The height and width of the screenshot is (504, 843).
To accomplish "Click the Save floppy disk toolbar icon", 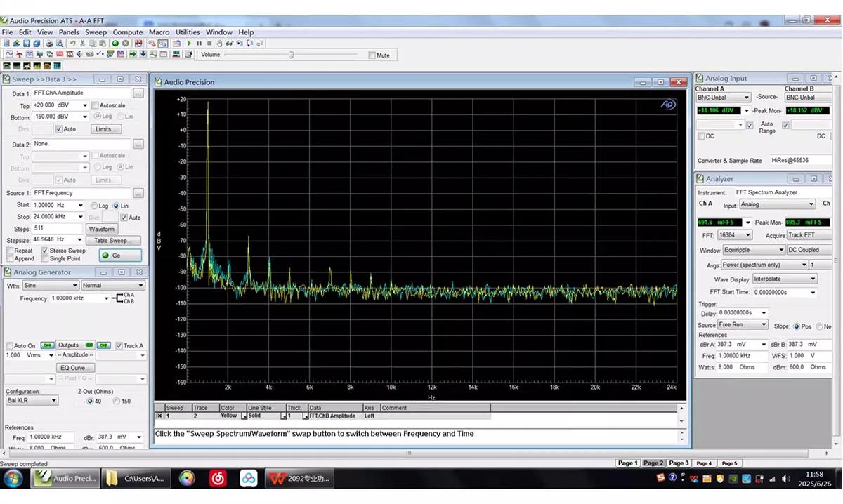I will pyautogui.click(x=27, y=44).
